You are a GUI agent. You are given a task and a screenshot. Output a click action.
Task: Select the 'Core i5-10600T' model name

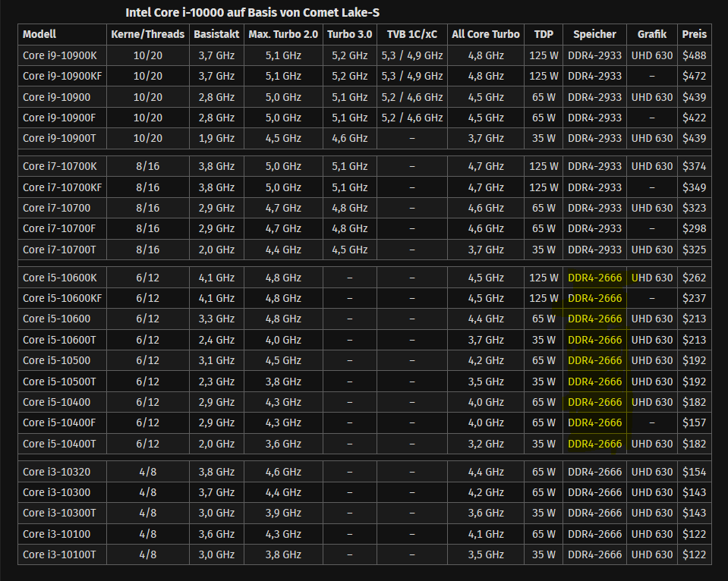pyautogui.click(x=59, y=340)
